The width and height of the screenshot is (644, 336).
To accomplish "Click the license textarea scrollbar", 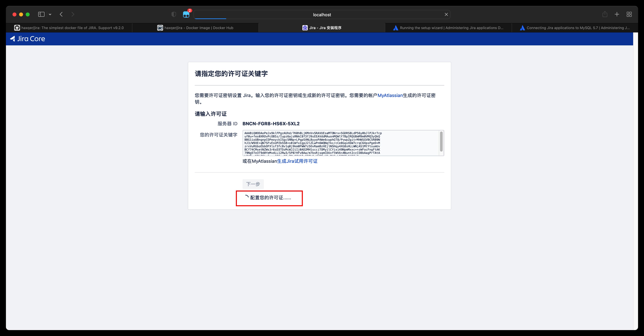I will pyautogui.click(x=441, y=141).
